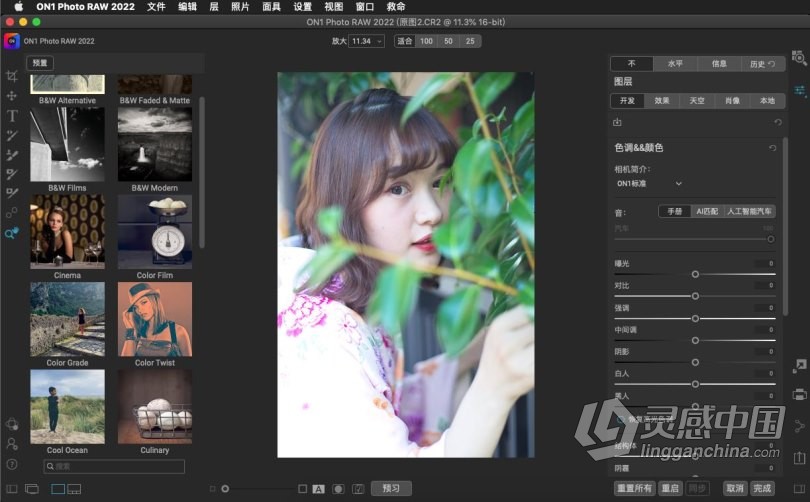The height and width of the screenshot is (502, 810).
Task: Open the help question mark icon
Action: pyautogui.click(x=12, y=464)
